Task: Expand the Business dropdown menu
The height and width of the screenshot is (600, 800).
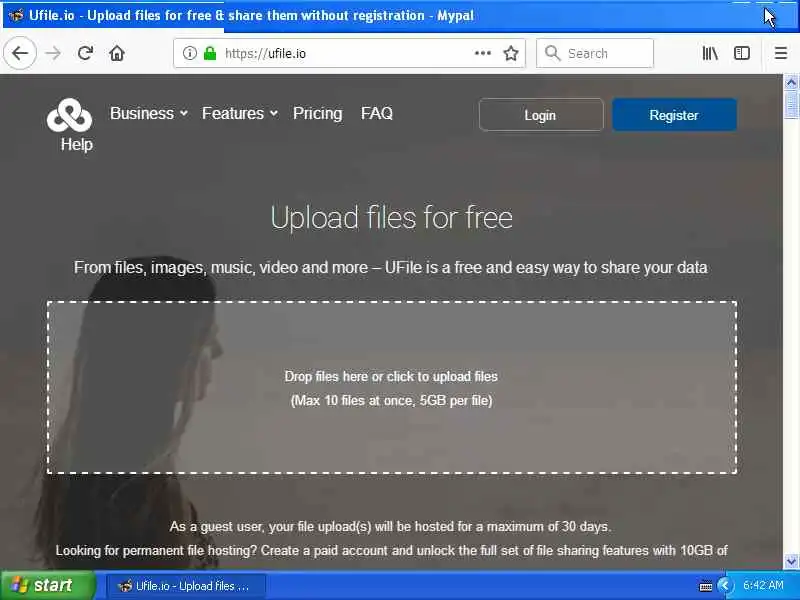Action: (x=149, y=113)
